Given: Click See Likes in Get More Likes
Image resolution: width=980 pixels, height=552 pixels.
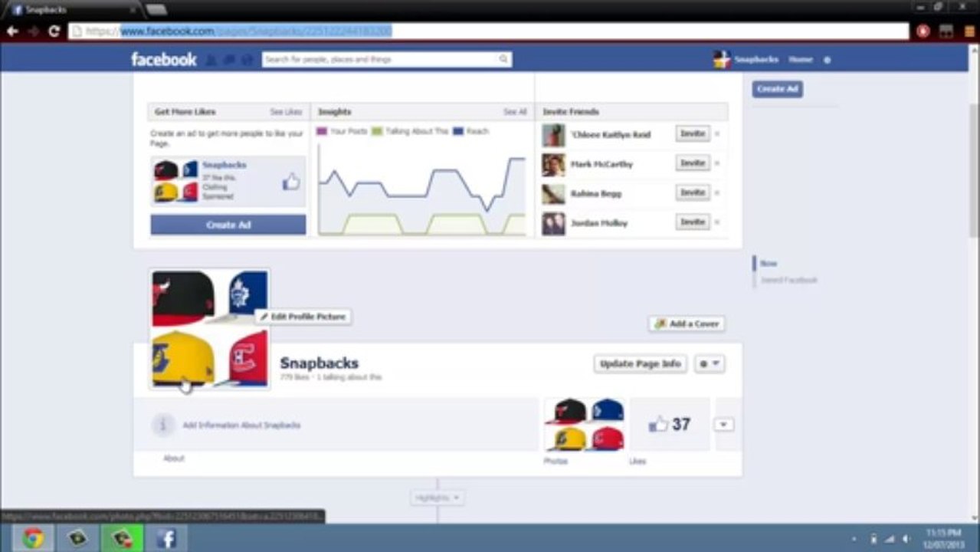Looking at the screenshot, I should click(287, 112).
